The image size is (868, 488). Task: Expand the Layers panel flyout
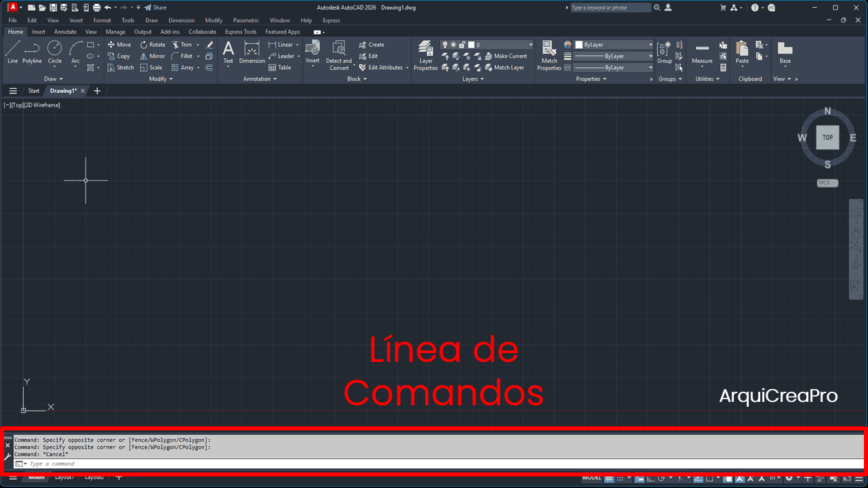(473, 79)
